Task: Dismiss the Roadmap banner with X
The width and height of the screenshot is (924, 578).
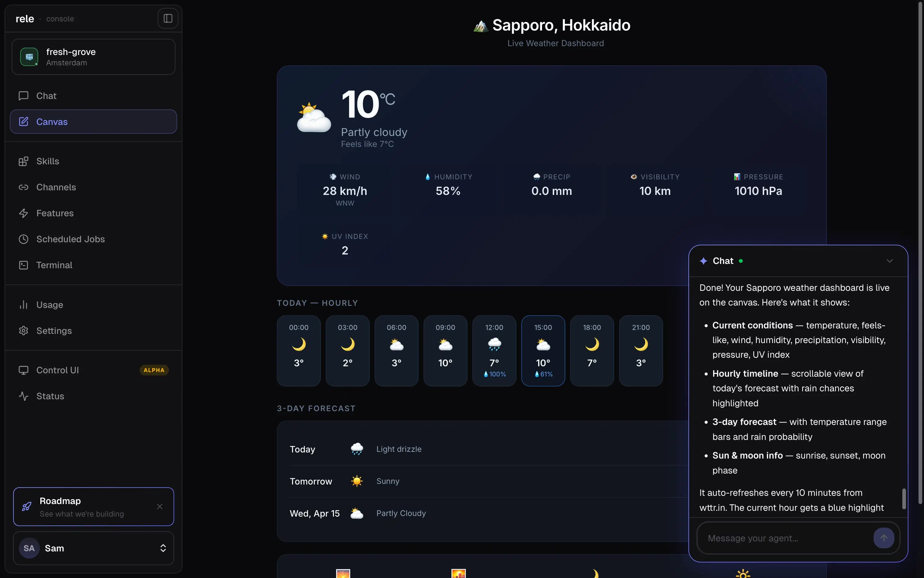Action: coord(160,507)
